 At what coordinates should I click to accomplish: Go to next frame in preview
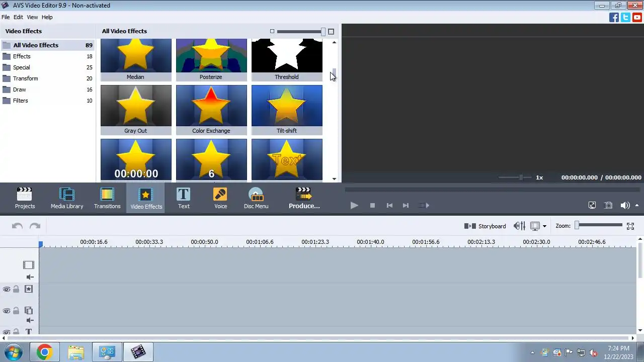pos(406,205)
